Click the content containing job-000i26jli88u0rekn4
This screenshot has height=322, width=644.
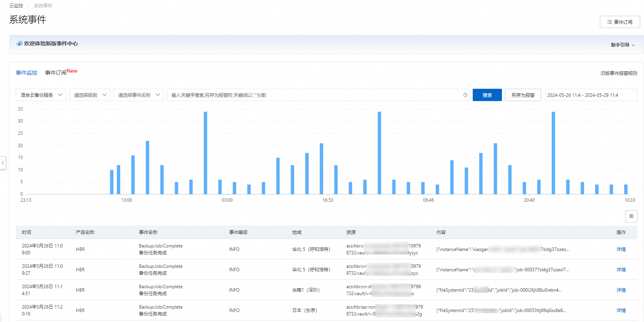(499, 290)
